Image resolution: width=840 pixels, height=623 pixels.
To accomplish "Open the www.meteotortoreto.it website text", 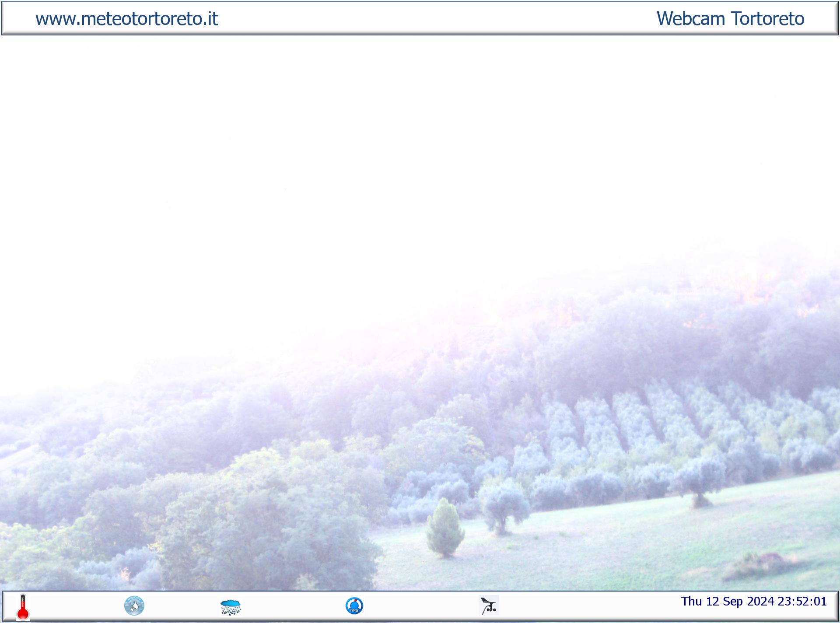I will click(x=127, y=19).
